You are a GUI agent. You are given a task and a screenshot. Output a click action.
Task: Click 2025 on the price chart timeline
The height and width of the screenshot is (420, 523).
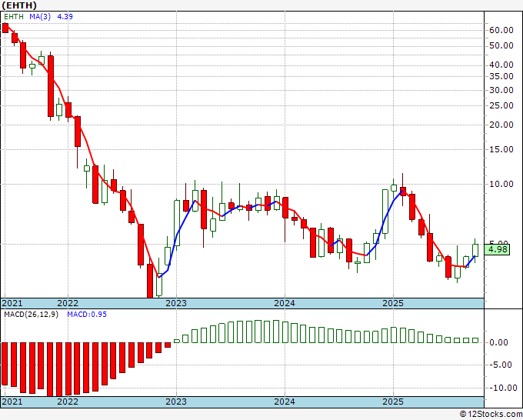[393, 303]
